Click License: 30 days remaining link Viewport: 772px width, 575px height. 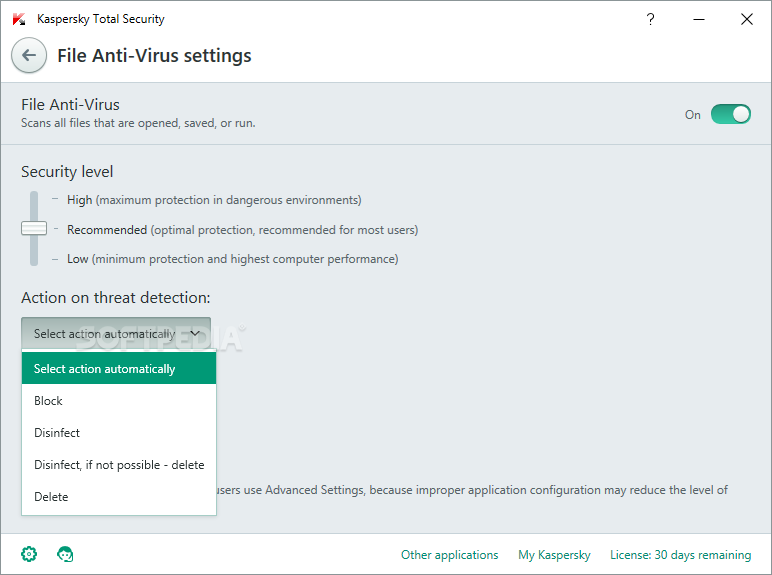[680, 555]
